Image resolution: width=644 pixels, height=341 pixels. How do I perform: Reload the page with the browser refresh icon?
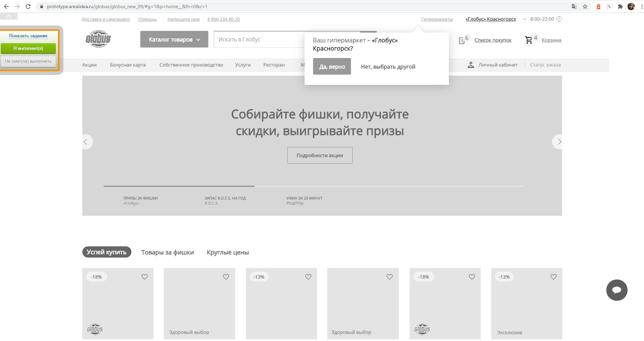click(28, 6)
